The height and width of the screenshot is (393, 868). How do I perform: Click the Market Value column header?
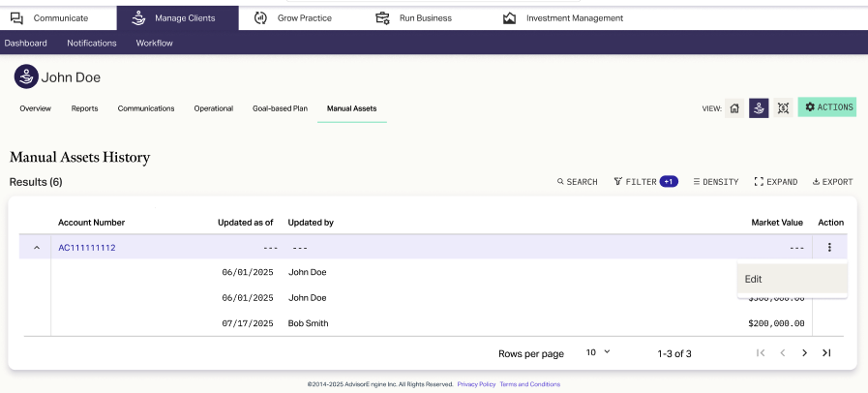pyautogui.click(x=777, y=223)
